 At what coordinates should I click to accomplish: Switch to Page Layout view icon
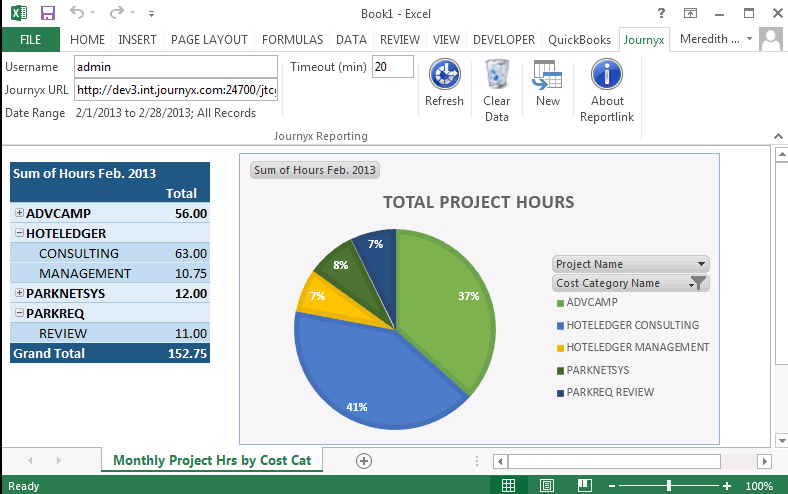[547, 485]
